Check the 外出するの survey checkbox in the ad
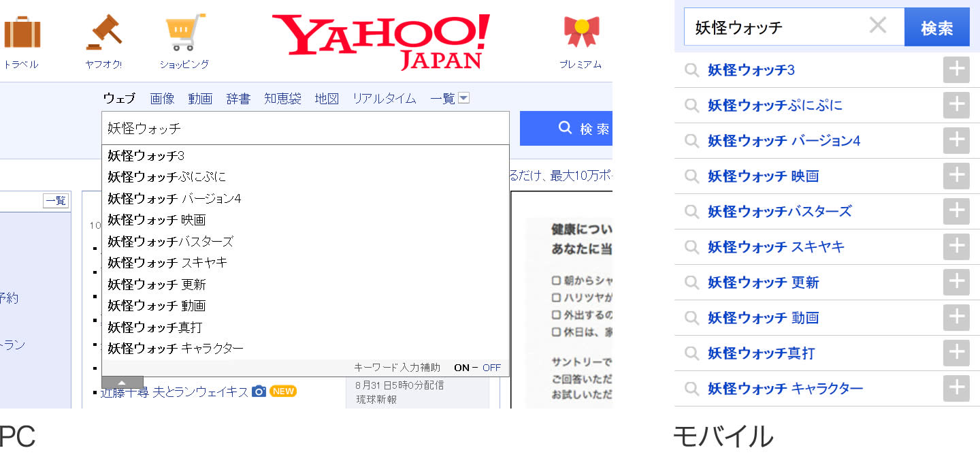The image size is (980, 463). 555,315
